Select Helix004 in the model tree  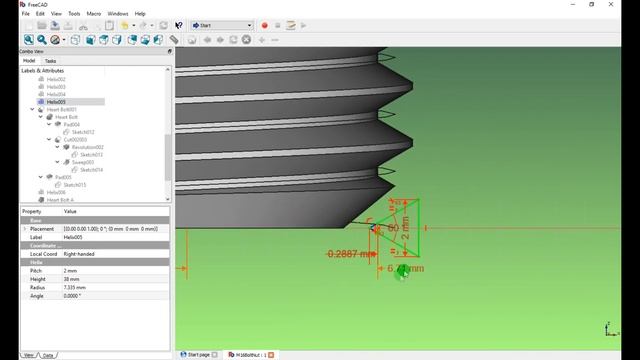[56, 94]
